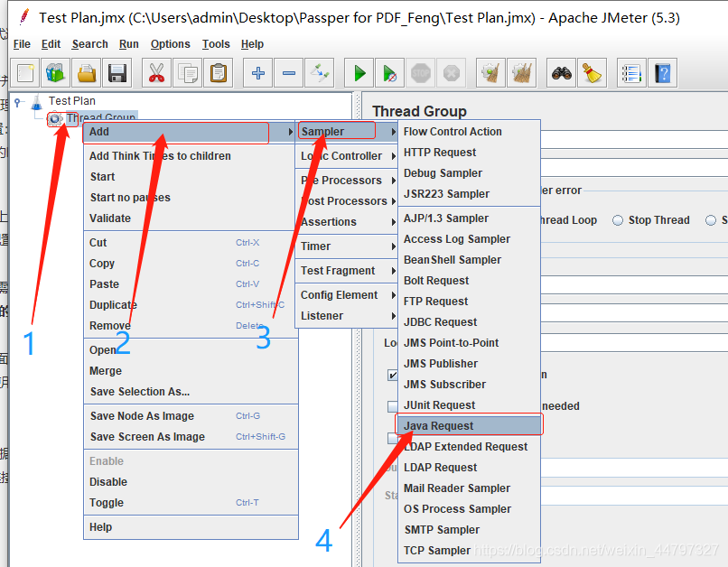Expand the Post Processors submenu

click(346, 201)
